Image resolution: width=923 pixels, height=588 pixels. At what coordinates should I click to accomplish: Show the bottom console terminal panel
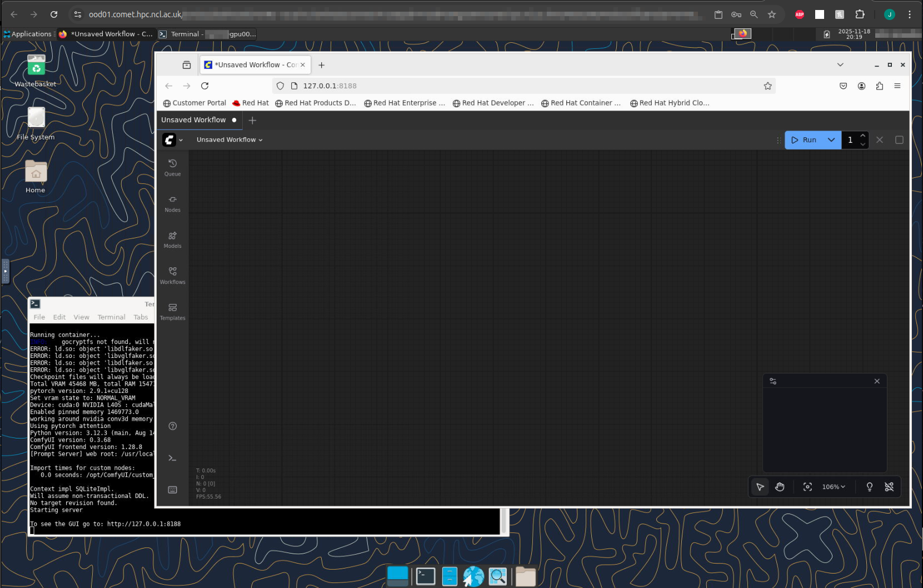[172, 458]
